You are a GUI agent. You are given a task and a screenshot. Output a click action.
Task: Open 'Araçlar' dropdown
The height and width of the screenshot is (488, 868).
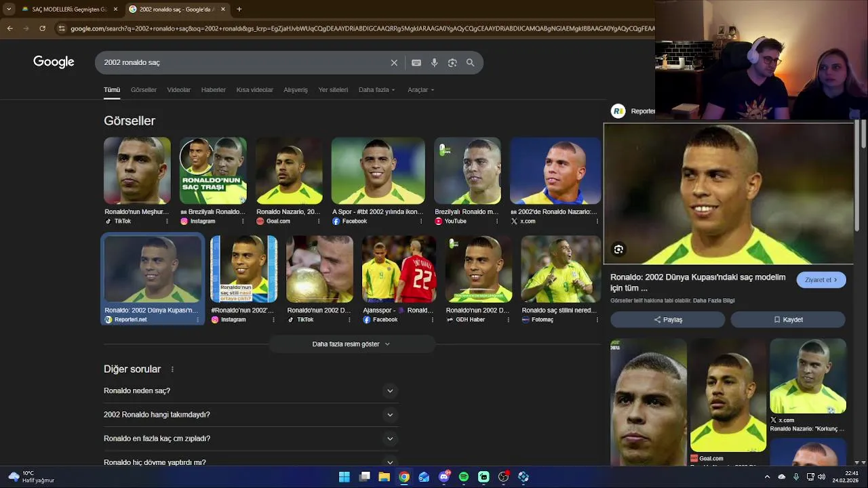(x=420, y=89)
